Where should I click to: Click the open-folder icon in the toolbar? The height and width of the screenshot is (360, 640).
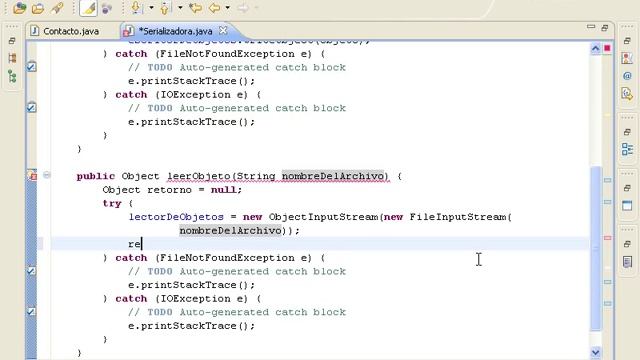click(38, 8)
